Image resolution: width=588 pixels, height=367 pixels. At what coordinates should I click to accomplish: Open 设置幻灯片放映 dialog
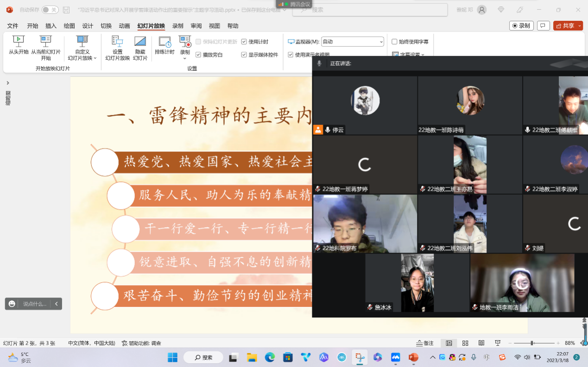coord(117,42)
